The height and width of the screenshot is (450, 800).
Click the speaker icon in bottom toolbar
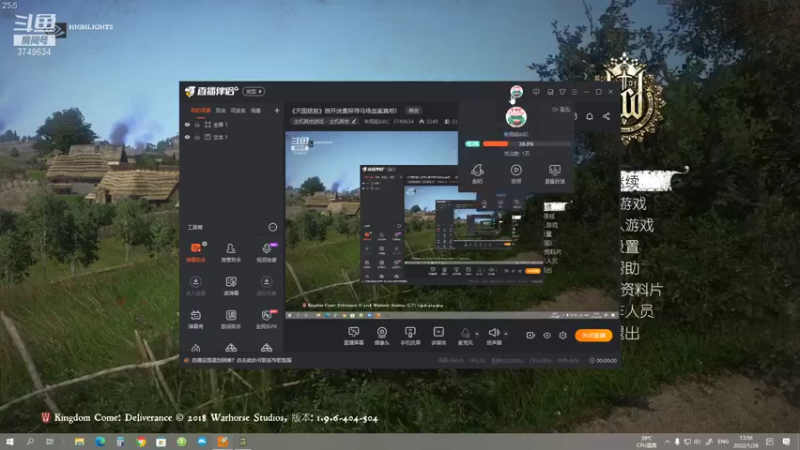[x=493, y=333]
